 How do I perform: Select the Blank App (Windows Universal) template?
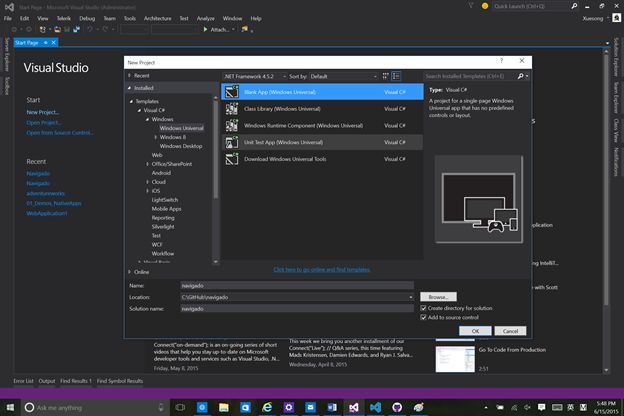point(322,92)
